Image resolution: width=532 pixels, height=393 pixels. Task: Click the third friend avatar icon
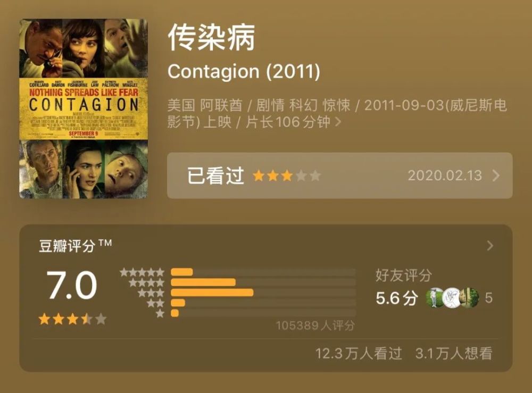[469, 298]
